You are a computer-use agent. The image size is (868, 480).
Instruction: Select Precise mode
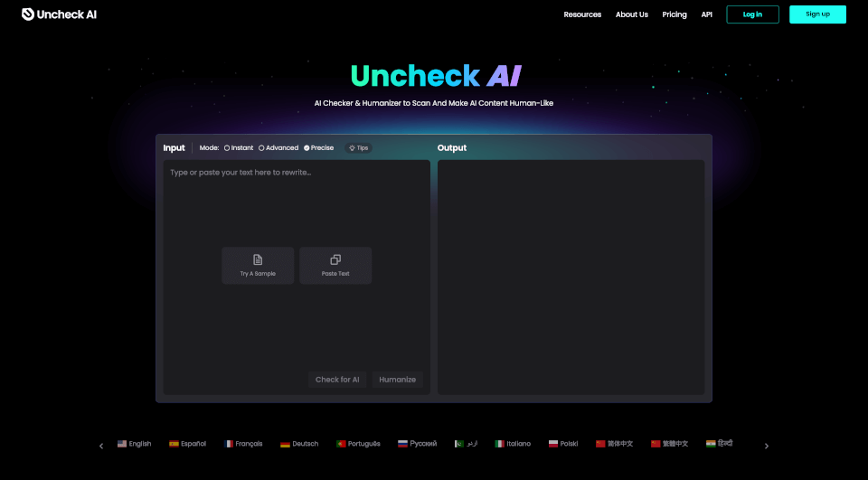tap(319, 148)
